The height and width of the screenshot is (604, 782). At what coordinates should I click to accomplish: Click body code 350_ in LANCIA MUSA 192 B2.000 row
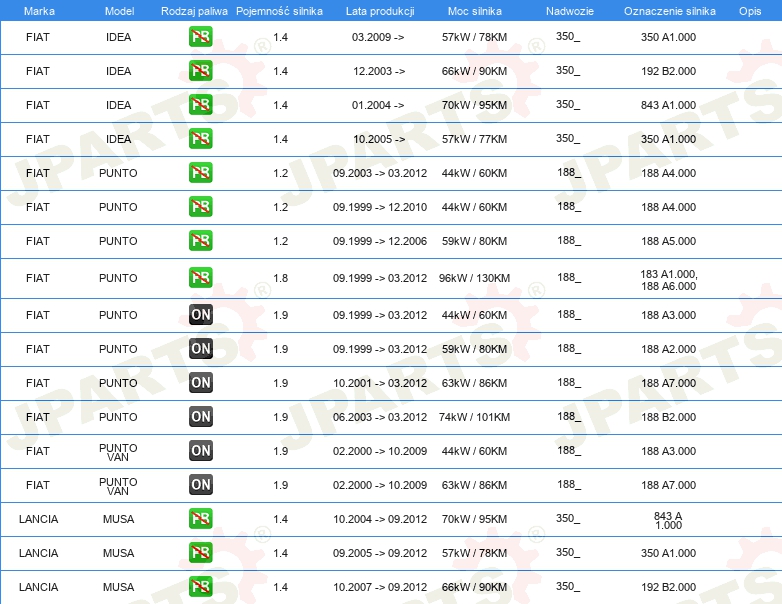568,587
